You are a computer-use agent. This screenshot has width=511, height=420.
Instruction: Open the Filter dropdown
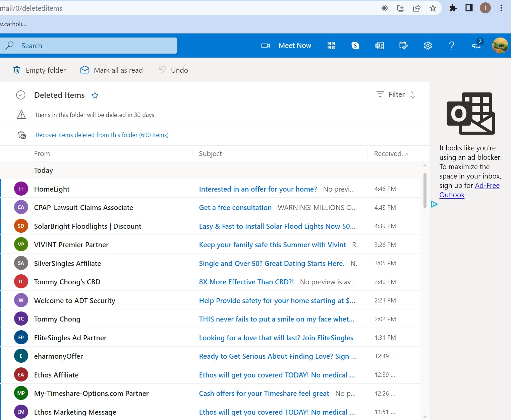(391, 94)
